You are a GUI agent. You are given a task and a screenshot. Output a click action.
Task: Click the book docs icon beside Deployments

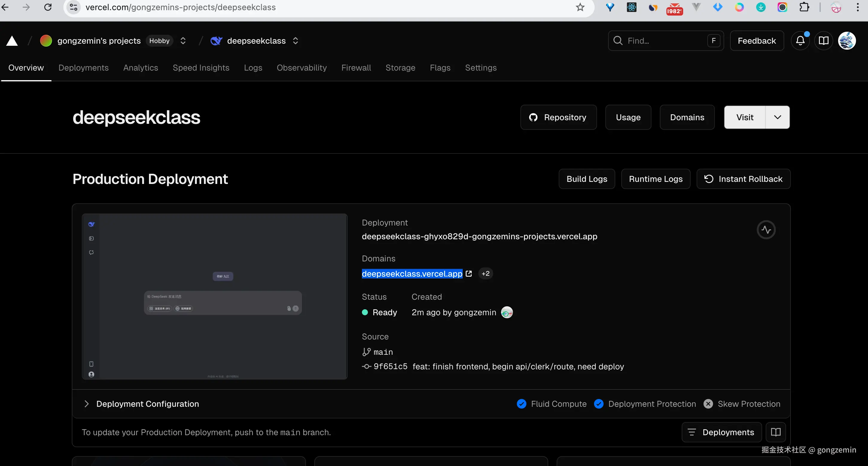tap(776, 432)
